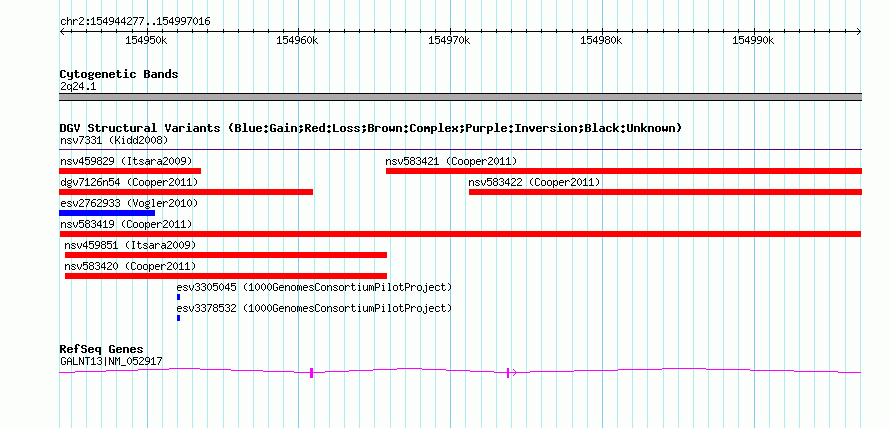Click the nsv459851 (Itsara2009) red bar

click(x=226, y=255)
